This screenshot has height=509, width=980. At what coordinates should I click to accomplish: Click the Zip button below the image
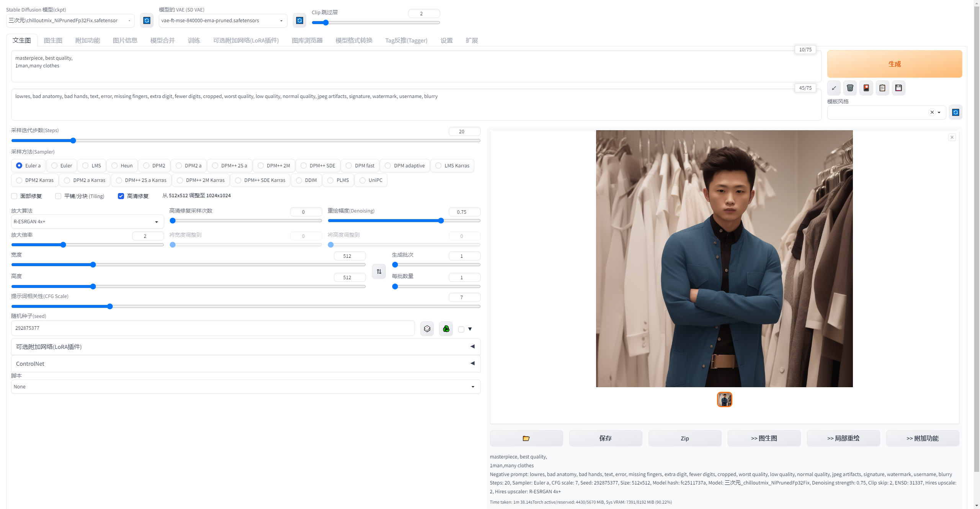(684, 438)
